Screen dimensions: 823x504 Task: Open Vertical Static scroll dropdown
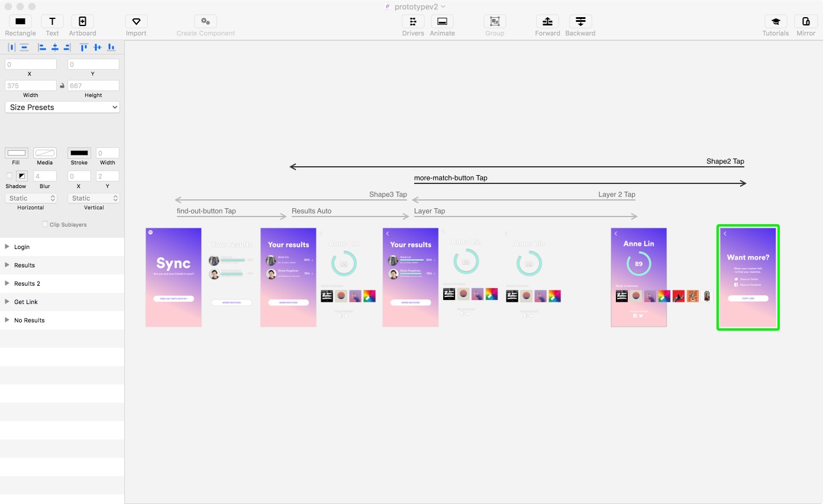tap(93, 198)
